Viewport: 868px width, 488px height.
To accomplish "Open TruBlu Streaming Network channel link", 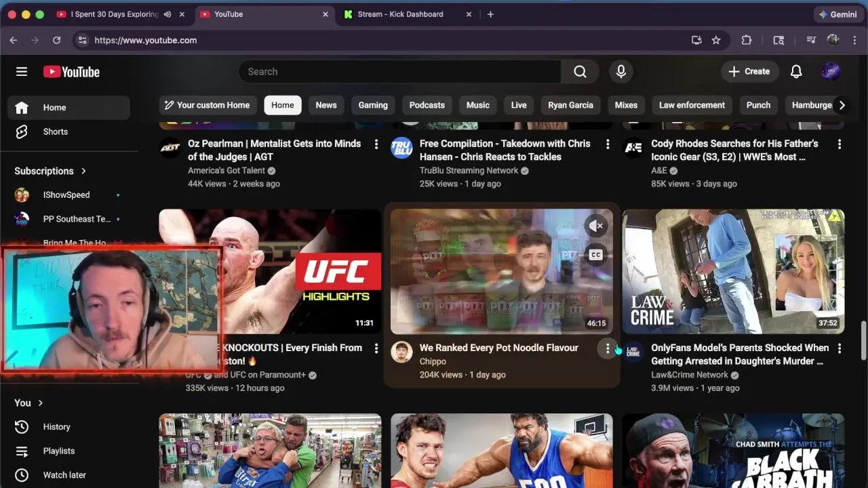I will 469,171.
